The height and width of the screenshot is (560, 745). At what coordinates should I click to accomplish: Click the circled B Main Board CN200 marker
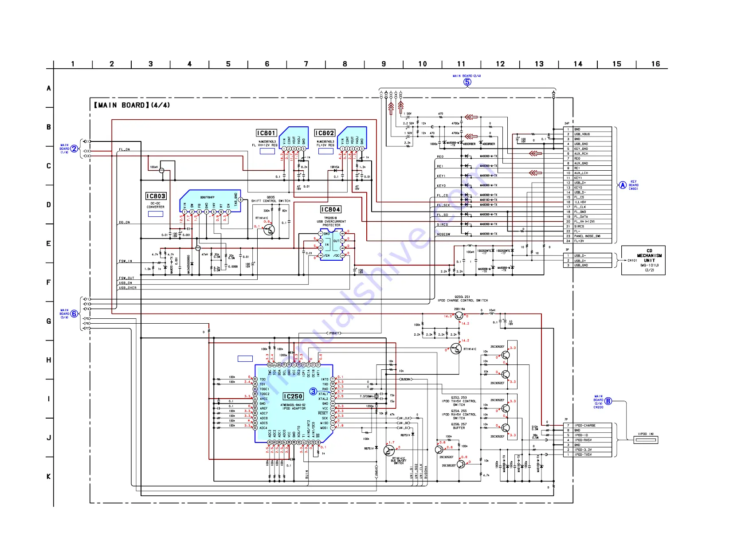coord(608,401)
